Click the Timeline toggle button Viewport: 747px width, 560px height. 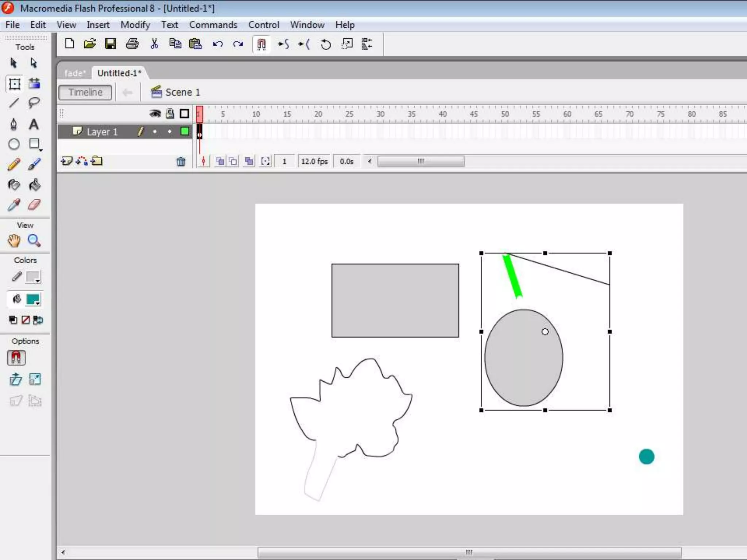(85, 92)
